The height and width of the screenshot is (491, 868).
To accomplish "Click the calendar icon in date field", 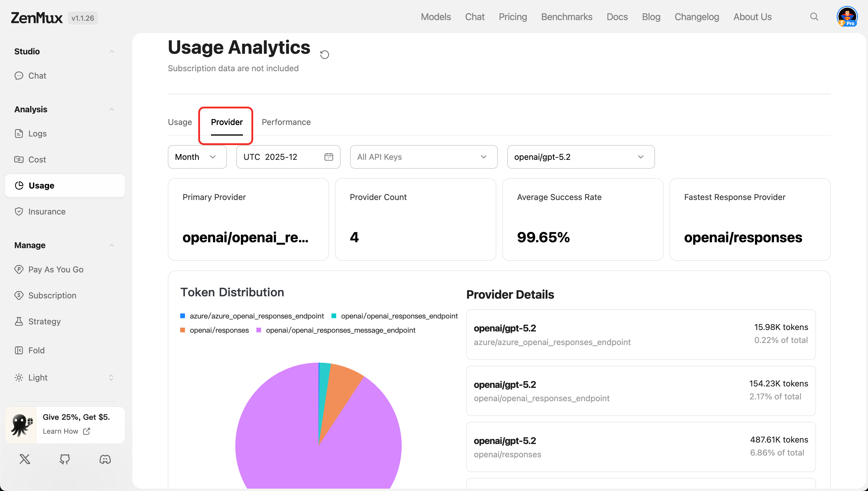I will 329,157.
